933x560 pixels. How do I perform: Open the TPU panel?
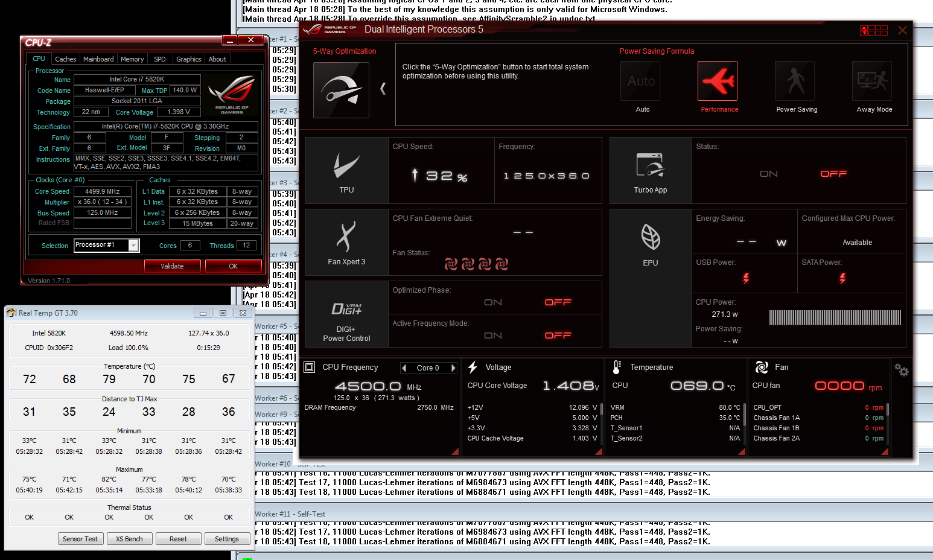(x=346, y=170)
